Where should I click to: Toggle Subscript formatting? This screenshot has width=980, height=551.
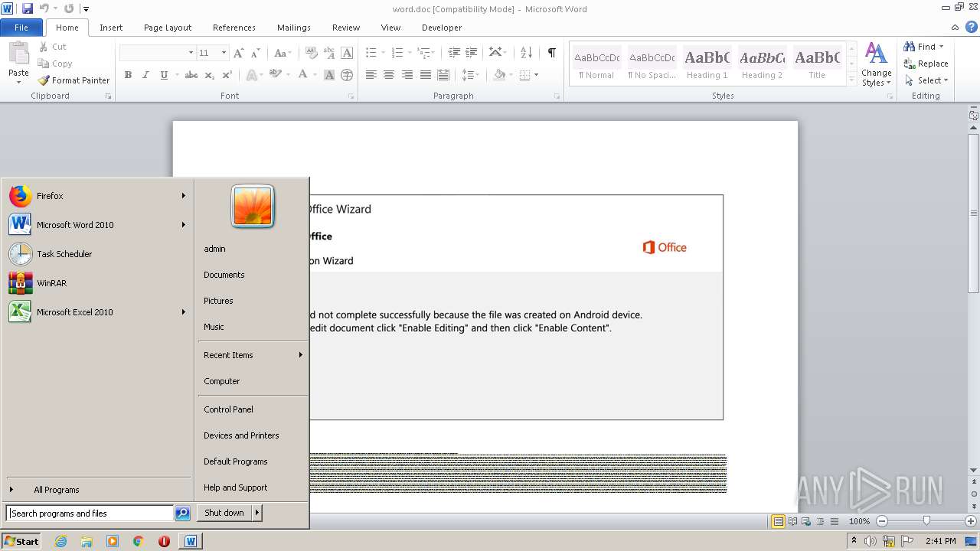click(x=209, y=75)
